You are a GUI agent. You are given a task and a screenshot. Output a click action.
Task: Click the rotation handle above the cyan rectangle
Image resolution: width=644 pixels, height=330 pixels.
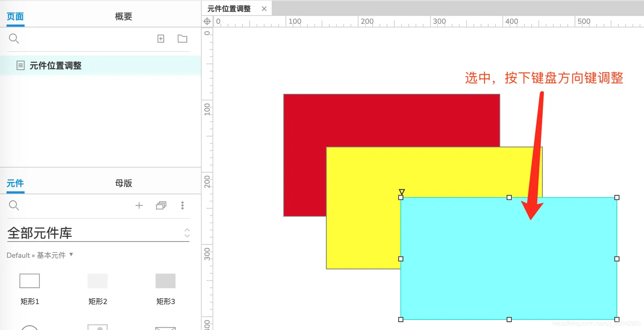(402, 192)
